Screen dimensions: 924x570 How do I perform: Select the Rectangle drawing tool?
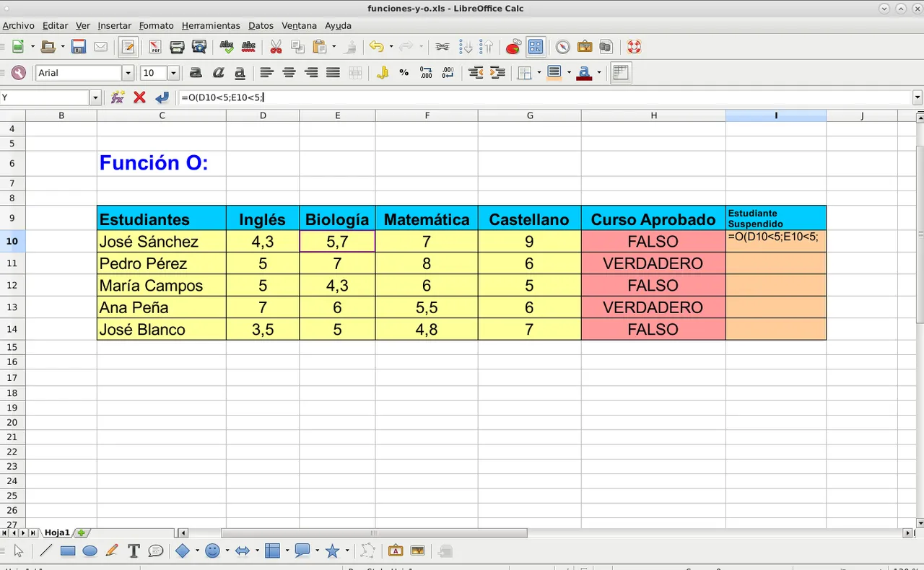tap(68, 551)
